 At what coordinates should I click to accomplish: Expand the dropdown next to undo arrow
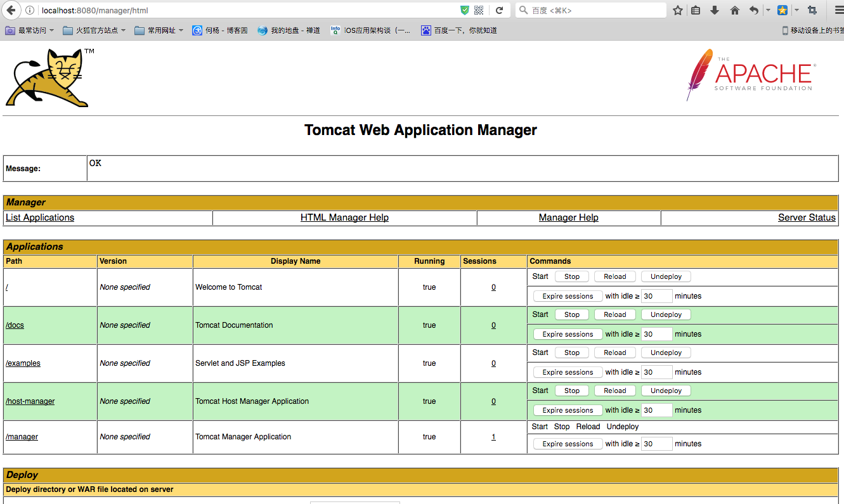click(767, 10)
